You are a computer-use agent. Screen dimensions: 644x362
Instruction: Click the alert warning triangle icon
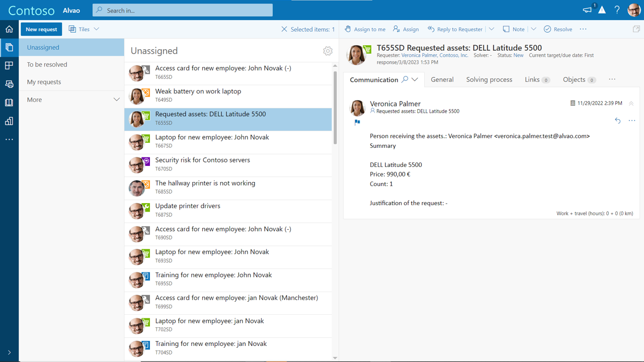[x=602, y=10]
